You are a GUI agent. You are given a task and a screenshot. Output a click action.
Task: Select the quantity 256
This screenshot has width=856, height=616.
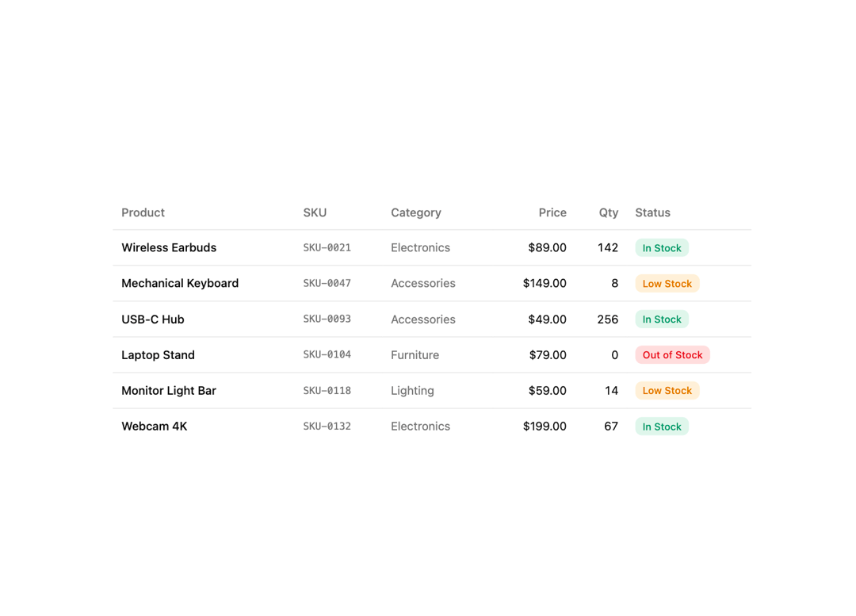point(608,319)
